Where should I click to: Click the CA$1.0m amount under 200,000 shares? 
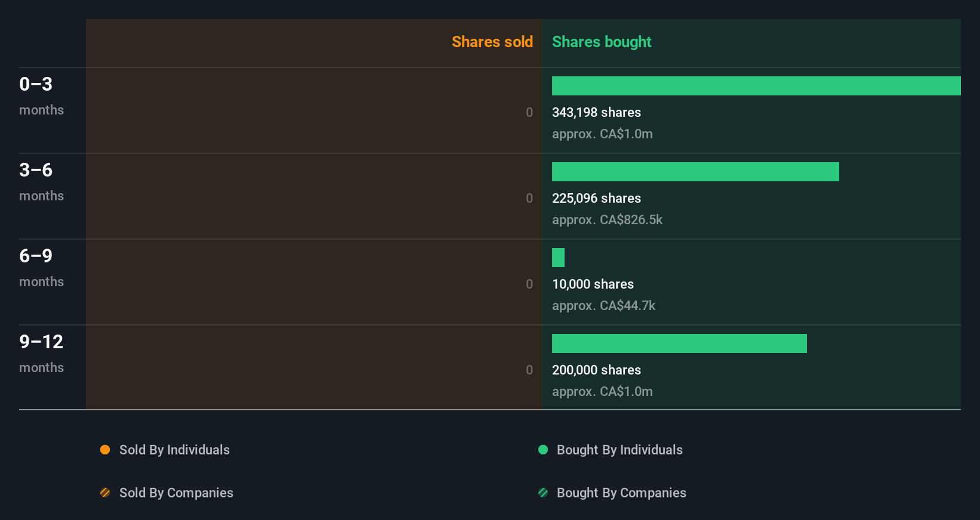click(602, 392)
